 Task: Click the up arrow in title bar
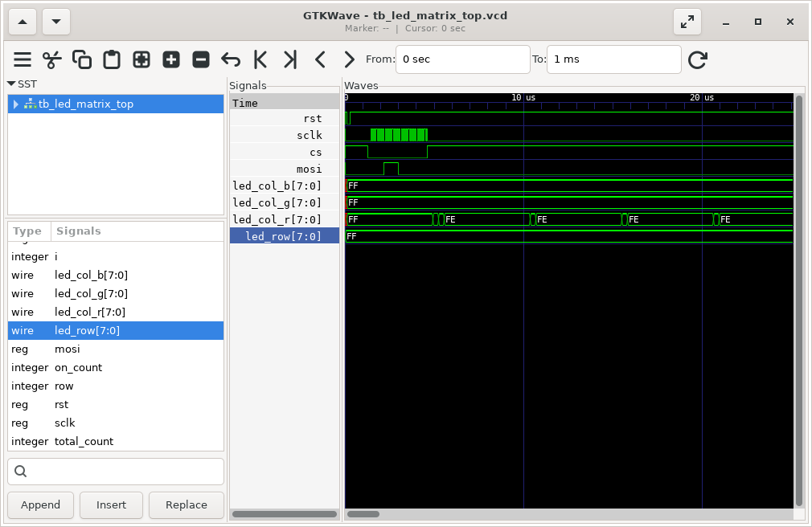pyautogui.click(x=22, y=22)
